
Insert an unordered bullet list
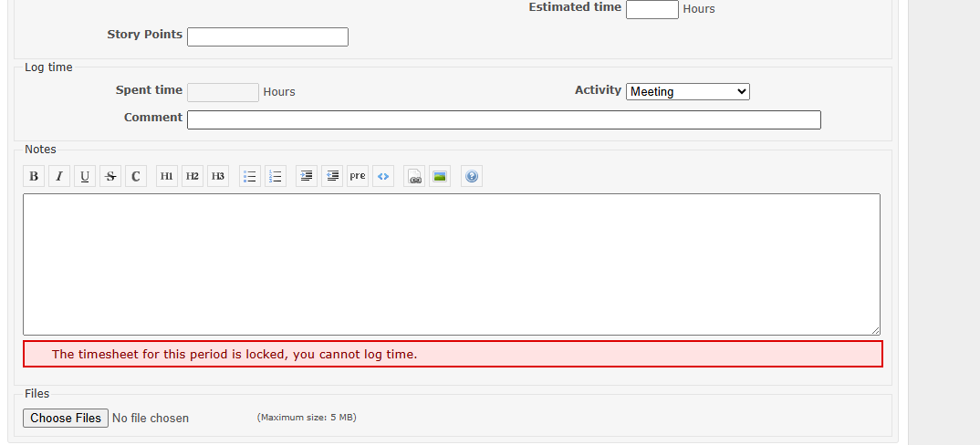(250, 176)
